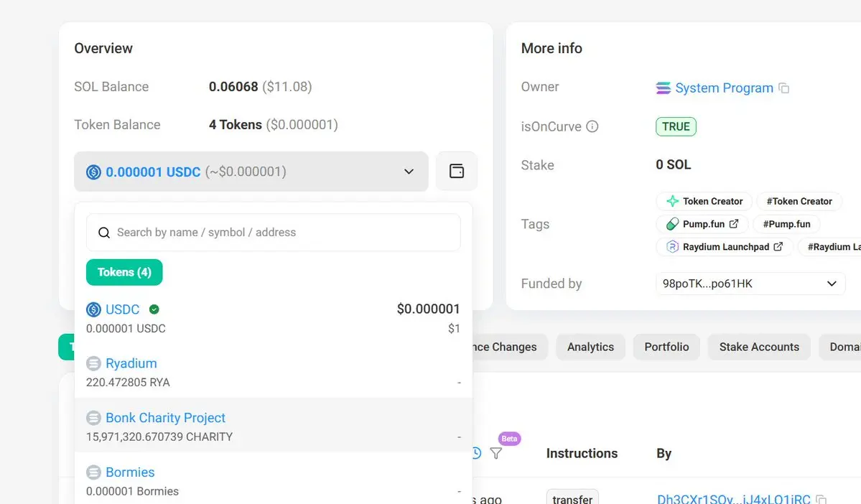Click the transfer instruction badge
The image size is (861, 504).
pyautogui.click(x=572, y=498)
